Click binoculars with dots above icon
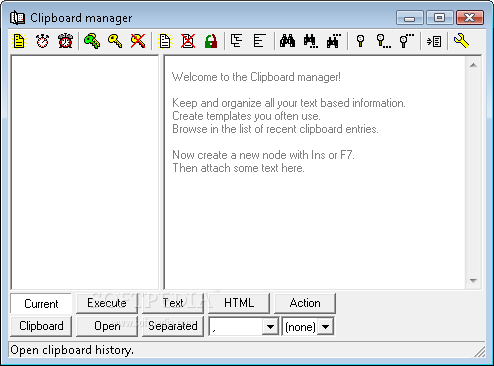Viewport: 494px width, 366px height. (x=334, y=41)
